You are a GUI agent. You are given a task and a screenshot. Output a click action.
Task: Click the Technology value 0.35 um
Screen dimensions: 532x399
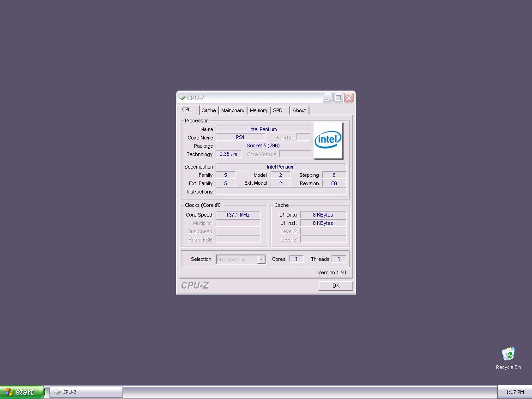click(228, 154)
